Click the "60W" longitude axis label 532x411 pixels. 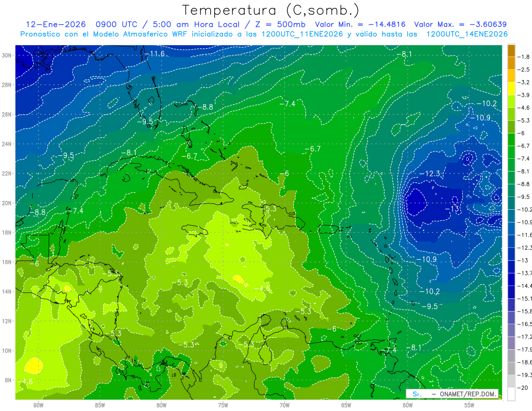pos(408,405)
